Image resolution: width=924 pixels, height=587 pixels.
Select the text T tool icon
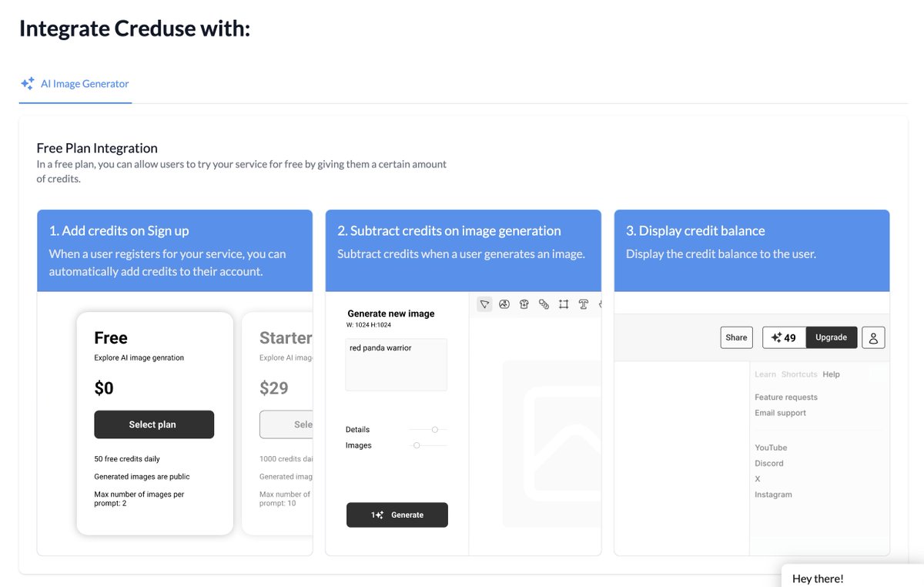pyautogui.click(x=584, y=304)
